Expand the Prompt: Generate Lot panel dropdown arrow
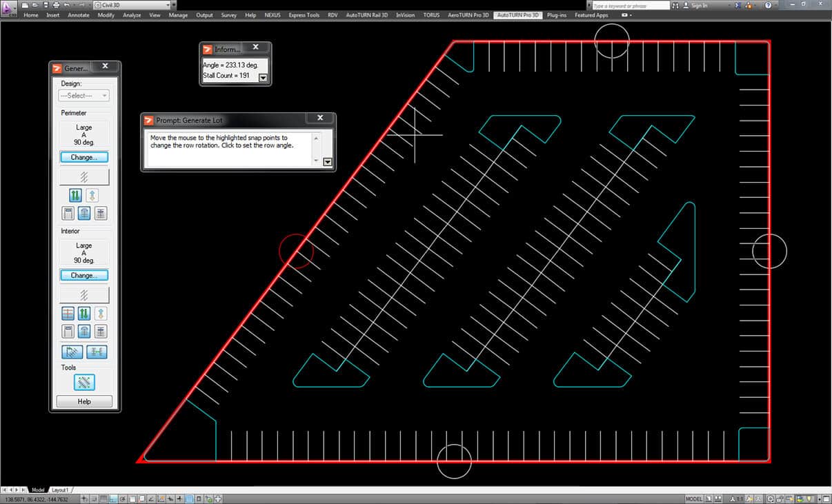The image size is (832, 504). coord(328,162)
